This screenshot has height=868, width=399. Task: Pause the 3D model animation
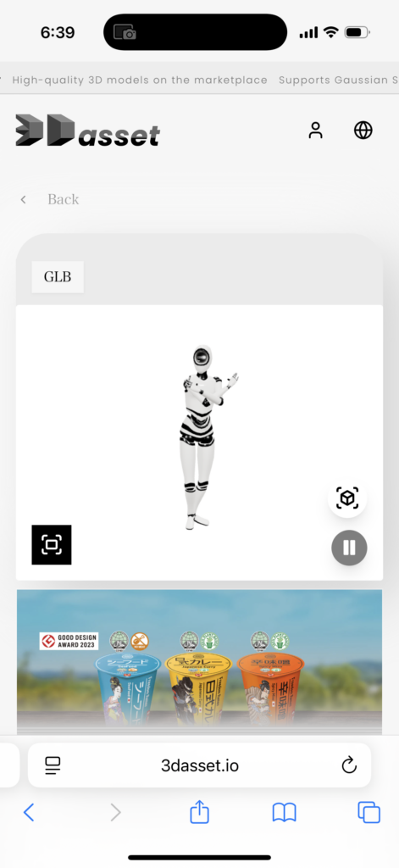pyautogui.click(x=349, y=548)
